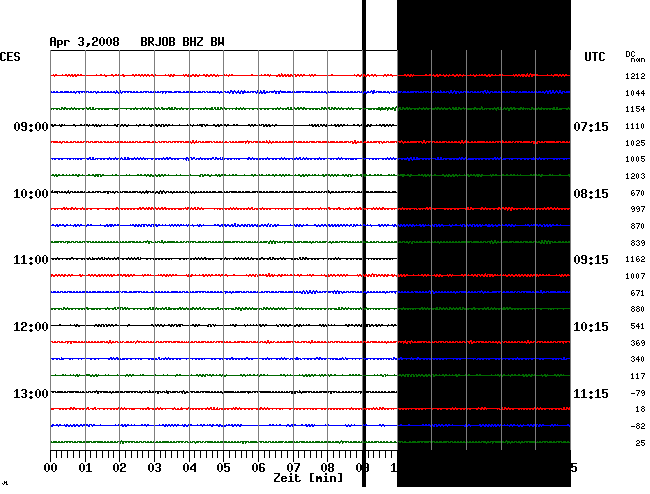
Task: Select the local time label "09:00"
Action: pyautogui.click(x=31, y=126)
